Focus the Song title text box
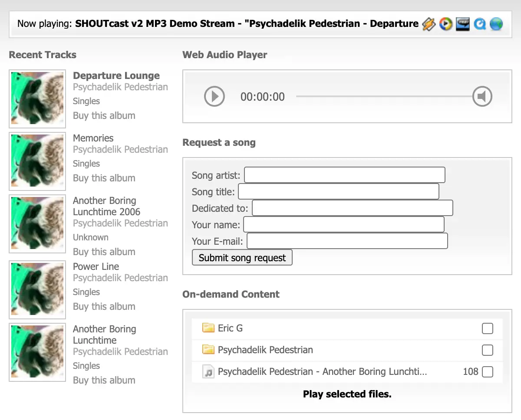The height and width of the screenshot is (420, 521). click(339, 191)
